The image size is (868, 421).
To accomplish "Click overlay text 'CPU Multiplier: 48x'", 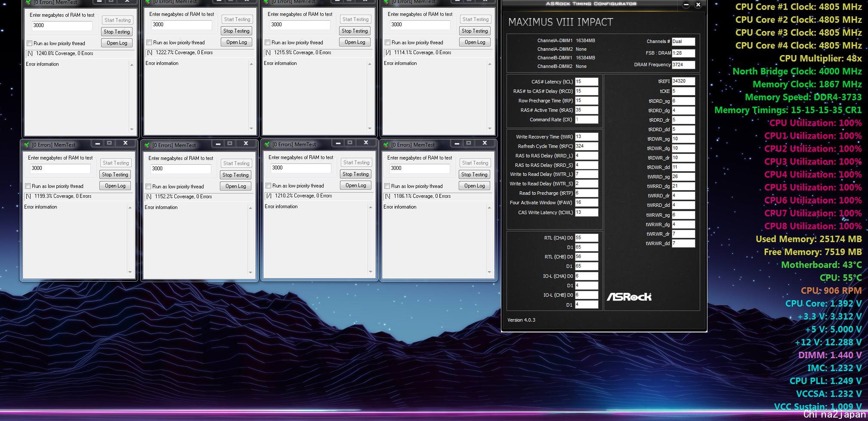I will [x=820, y=58].
